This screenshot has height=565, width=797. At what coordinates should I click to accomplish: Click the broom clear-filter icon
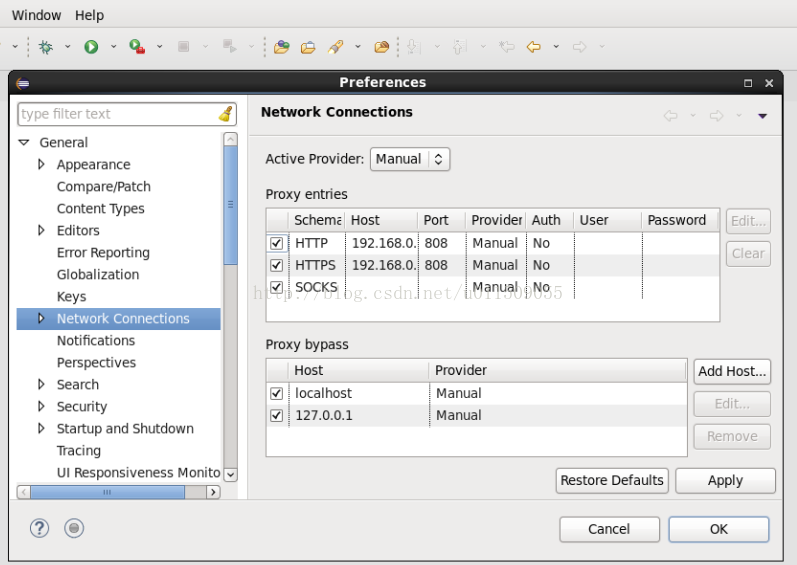(226, 114)
